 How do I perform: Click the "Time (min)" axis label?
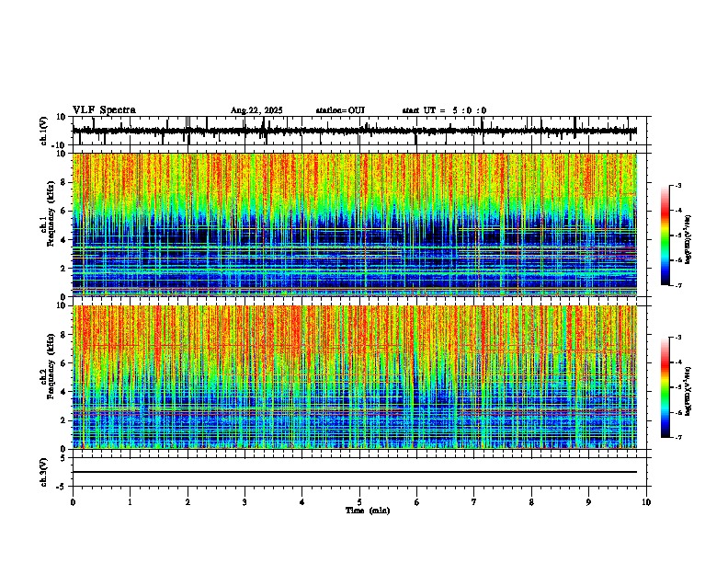[368, 511]
